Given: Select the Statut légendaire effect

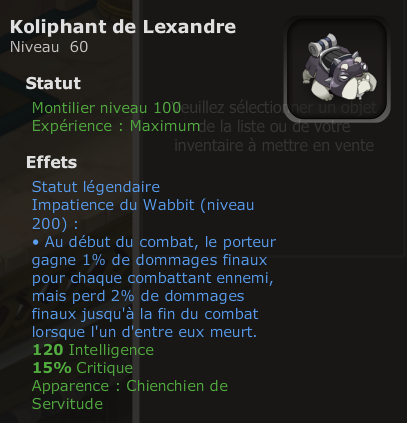Looking at the screenshot, I should pos(96,187).
